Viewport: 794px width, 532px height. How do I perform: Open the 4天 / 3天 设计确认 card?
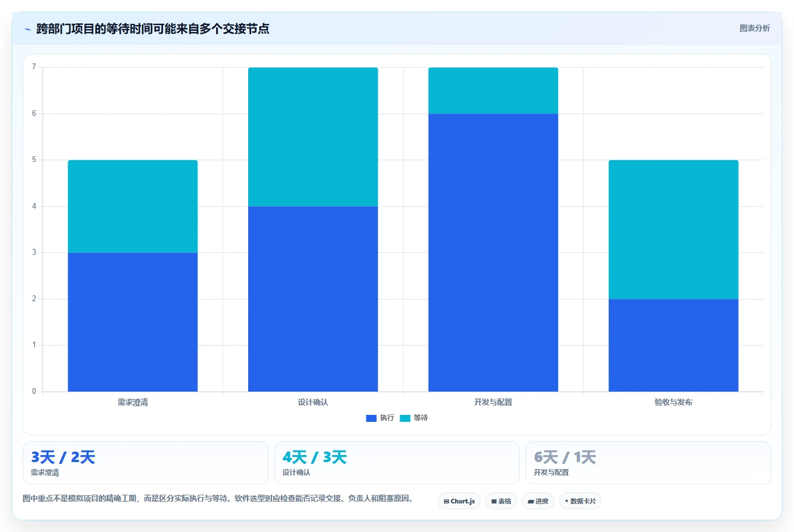(397, 463)
